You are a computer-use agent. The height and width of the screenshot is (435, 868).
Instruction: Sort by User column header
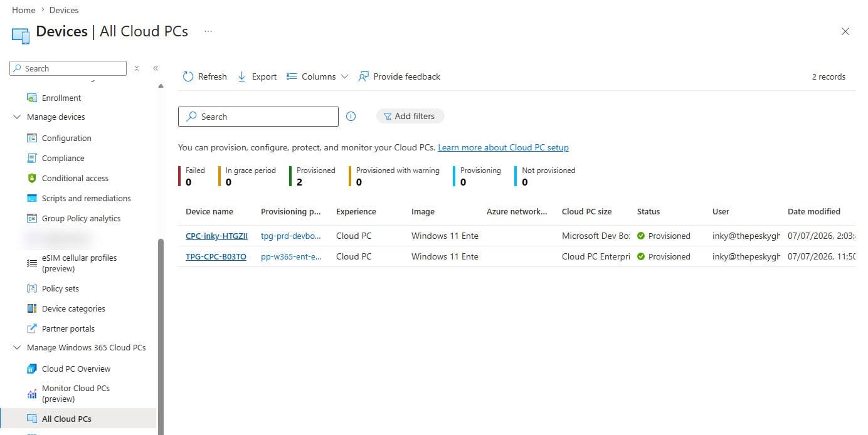[721, 211]
